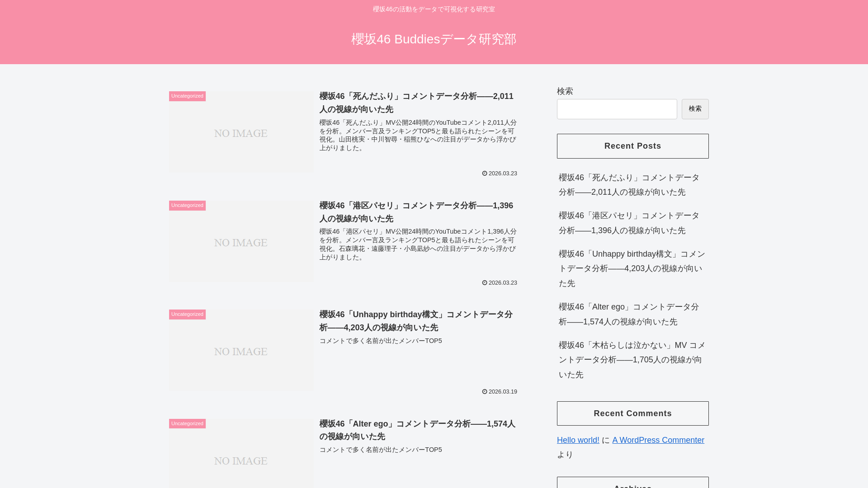This screenshot has width=868, height=488.
Task: Click the excerpt コメントで多く名前が出た under Unhappy birthday構文
Action: tap(381, 341)
